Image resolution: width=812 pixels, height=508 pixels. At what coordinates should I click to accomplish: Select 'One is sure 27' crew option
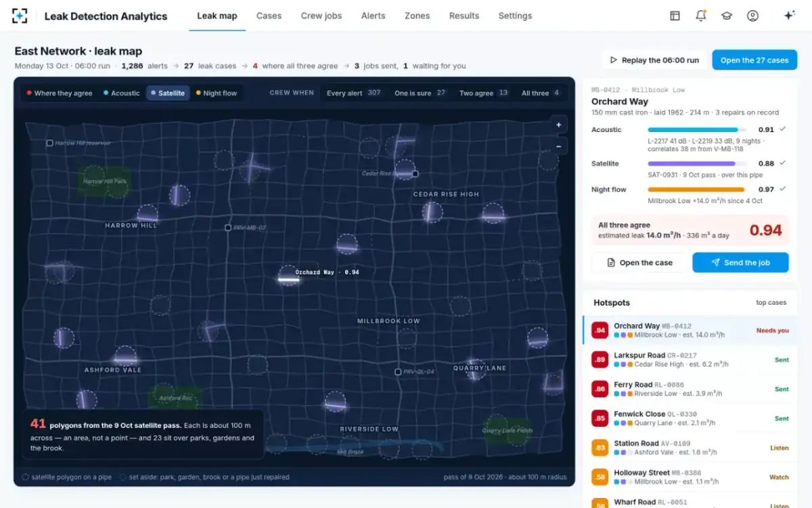(x=420, y=93)
